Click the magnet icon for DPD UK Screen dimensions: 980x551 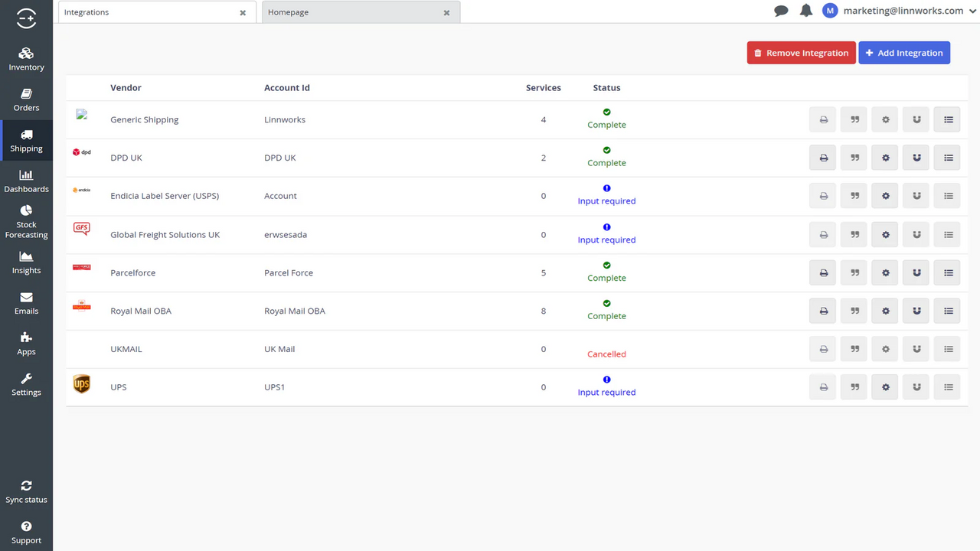tap(916, 158)
